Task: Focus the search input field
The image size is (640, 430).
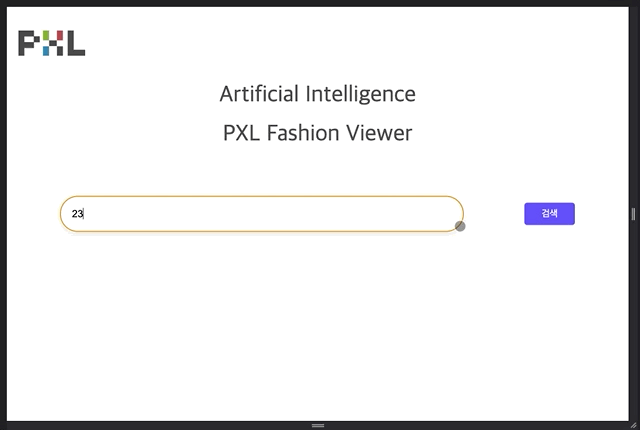Action: [x=262, y=214]
